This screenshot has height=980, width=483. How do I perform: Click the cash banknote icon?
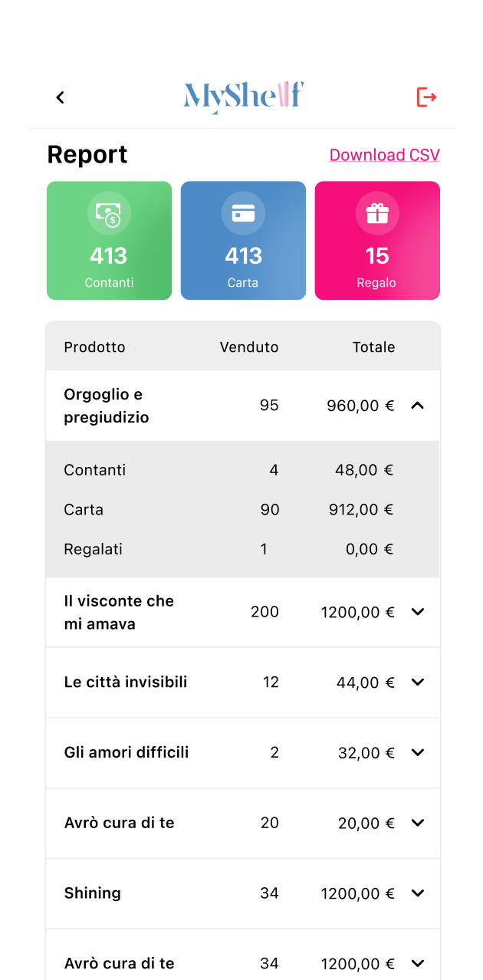click(109, 213)
